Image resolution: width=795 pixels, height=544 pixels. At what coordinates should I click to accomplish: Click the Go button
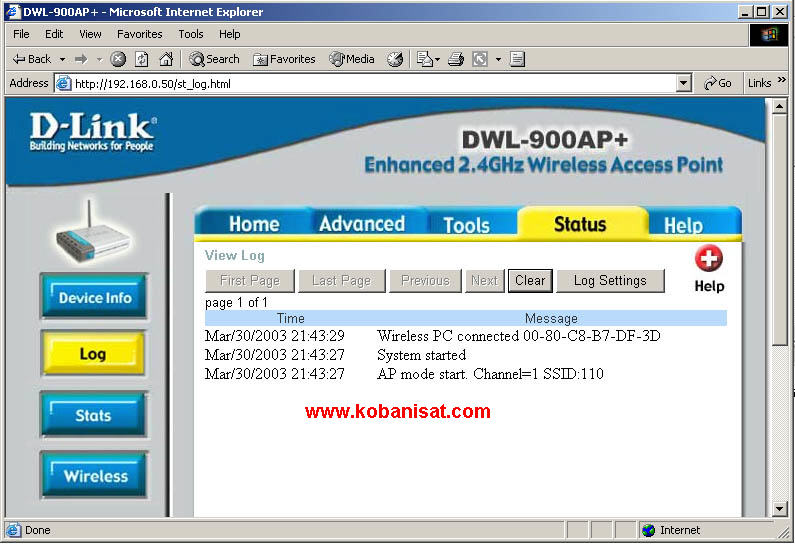[x=717, y=83]
